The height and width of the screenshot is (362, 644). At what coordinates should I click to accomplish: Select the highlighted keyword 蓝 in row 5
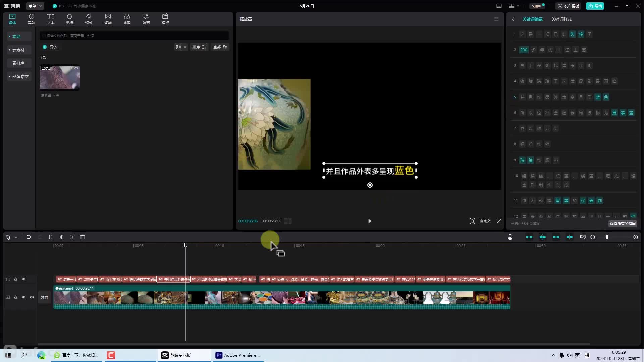(x=598, y=97)
